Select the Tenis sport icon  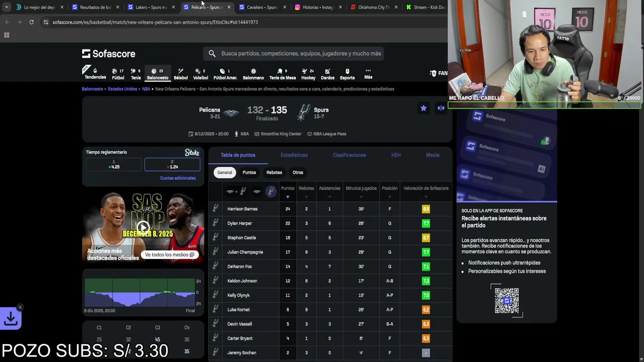point(136,74)
